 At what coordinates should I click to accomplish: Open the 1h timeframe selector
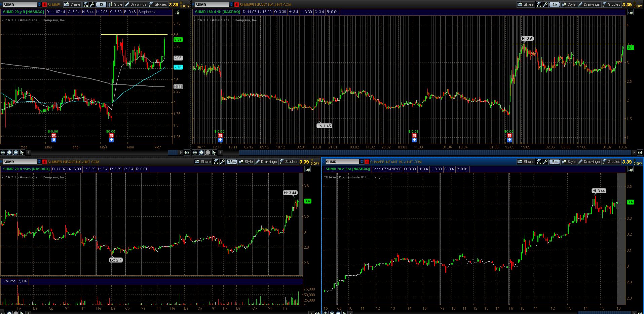click(x=555, y=4)
